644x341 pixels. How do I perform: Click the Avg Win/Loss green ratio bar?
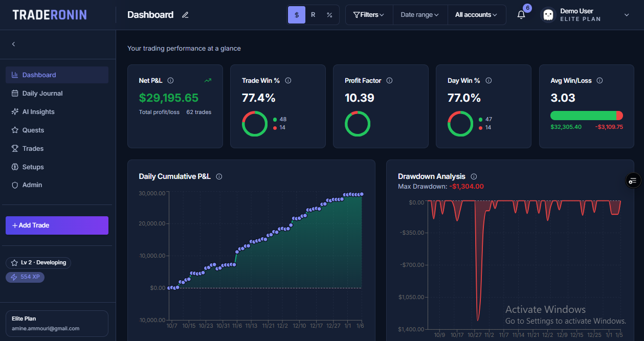click(x=583, y=116)
